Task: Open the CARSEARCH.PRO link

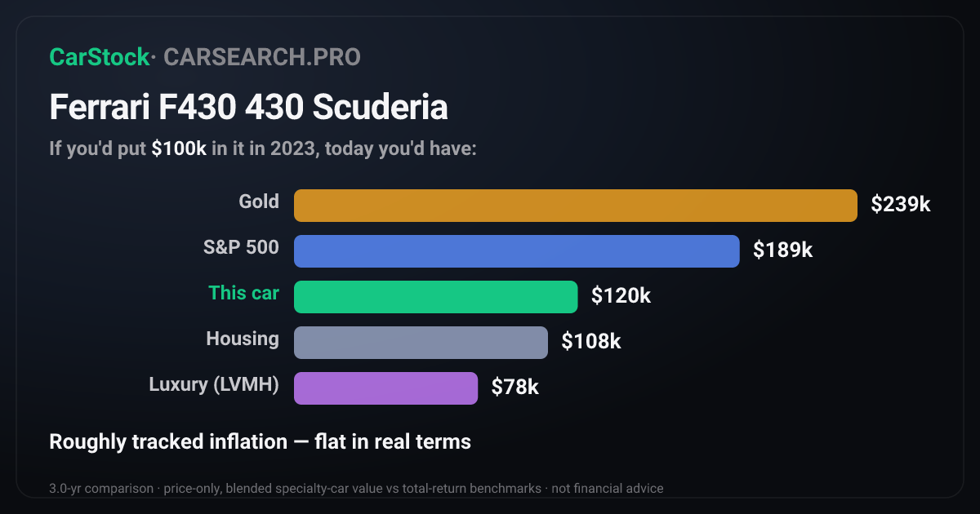Action: click(x=262, y=57)
